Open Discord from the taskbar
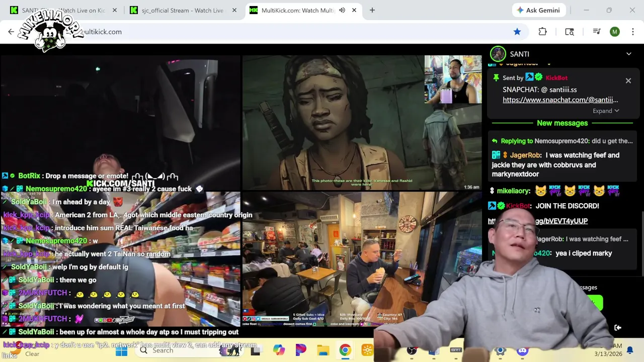This screenshot has width=644, height=362. (523, 350)
